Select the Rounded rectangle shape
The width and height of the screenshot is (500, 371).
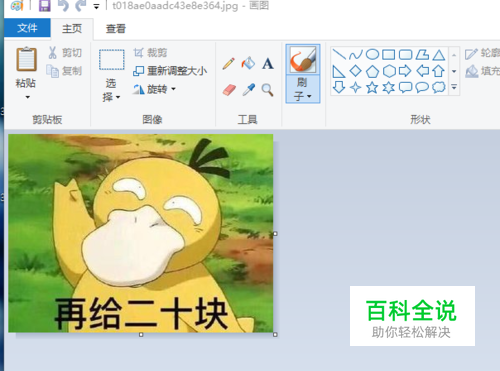(x=405, y=54)
